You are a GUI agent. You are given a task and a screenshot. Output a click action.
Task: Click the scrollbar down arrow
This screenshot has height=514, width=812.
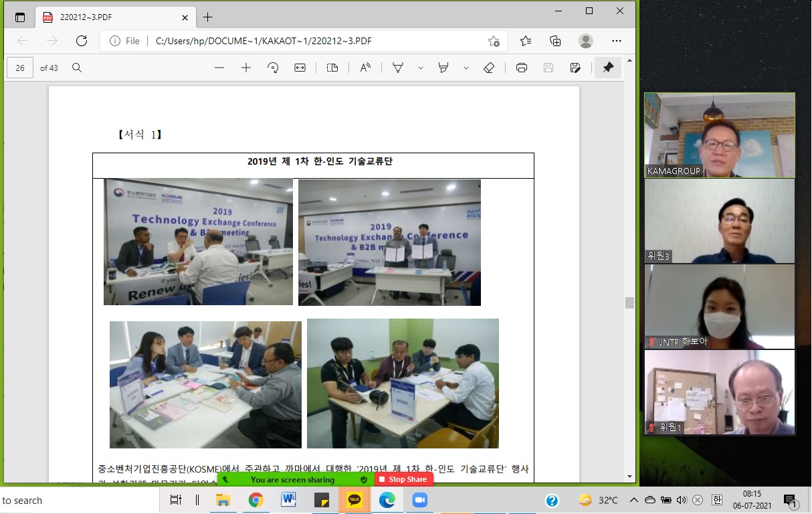[x=629, y=477]
